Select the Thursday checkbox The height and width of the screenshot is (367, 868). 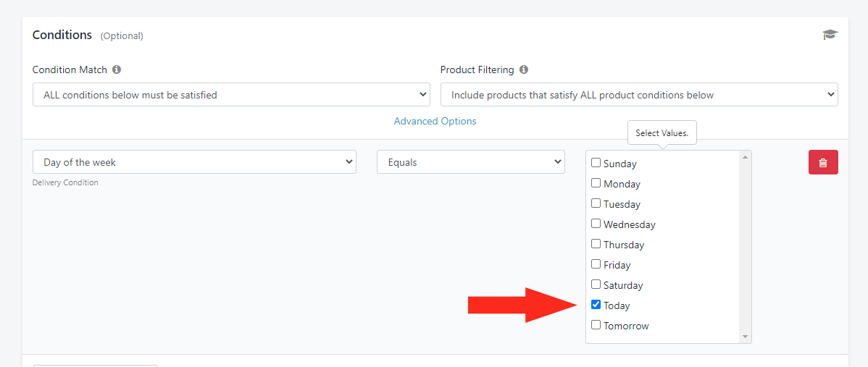[x=596, y=244]
